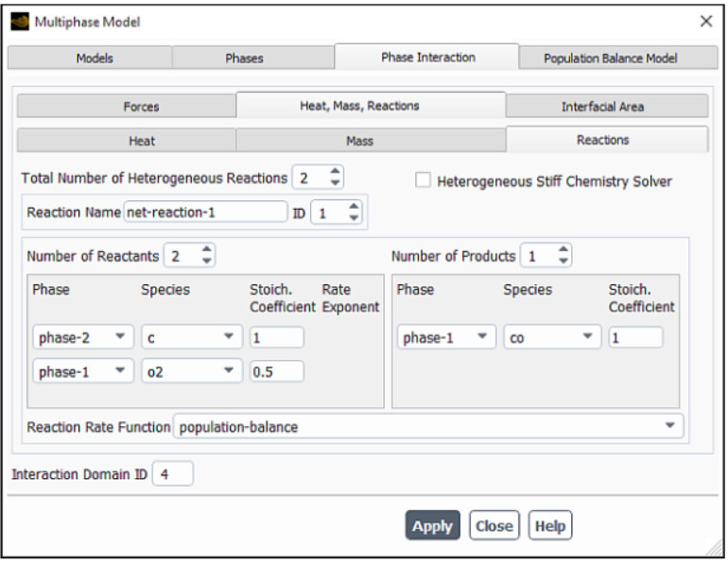This screenshot has width=728, height=563.
Task: Close the Multiphase Model dialog window
Action: 705,21
